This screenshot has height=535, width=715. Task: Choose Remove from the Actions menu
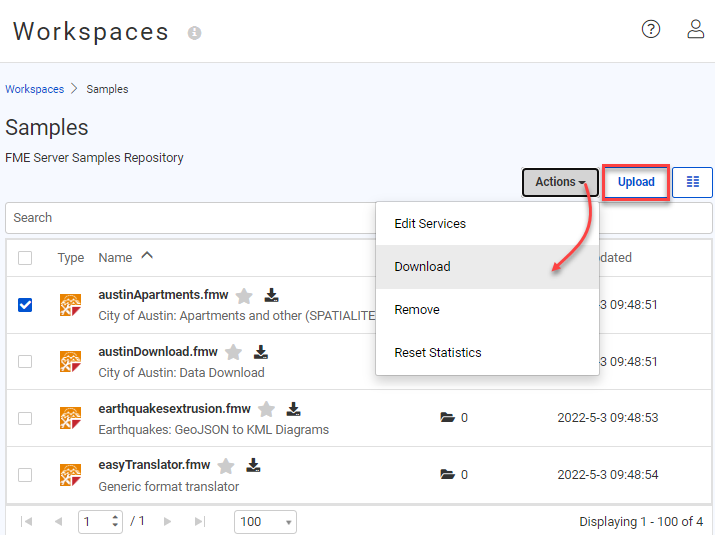[x=487, y=309]
